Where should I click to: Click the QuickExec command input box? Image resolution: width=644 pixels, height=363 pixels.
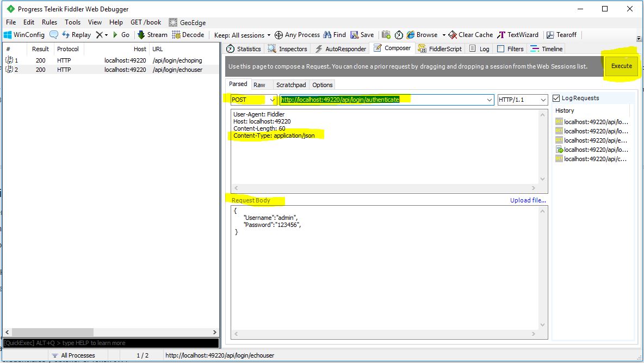(111, 343)
